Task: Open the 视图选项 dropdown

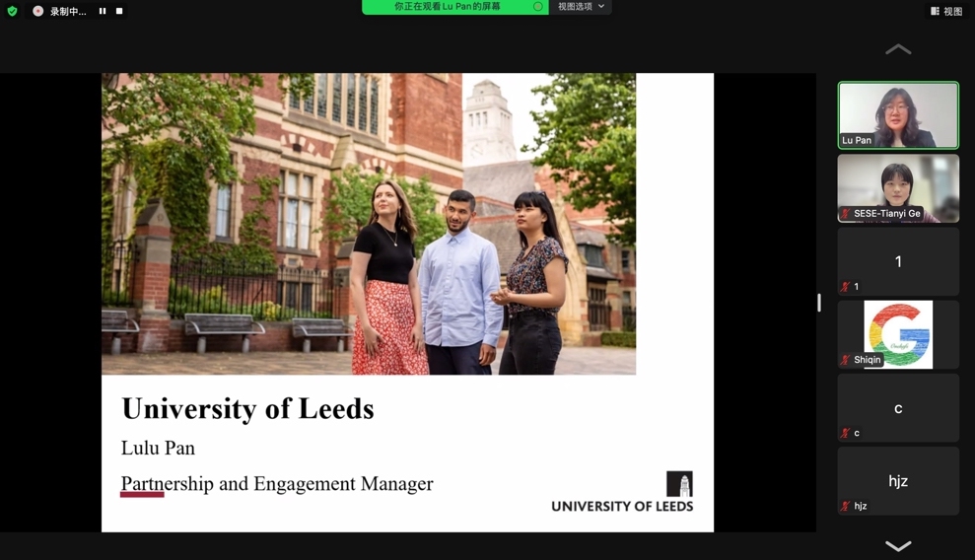Action: (581, 7)
